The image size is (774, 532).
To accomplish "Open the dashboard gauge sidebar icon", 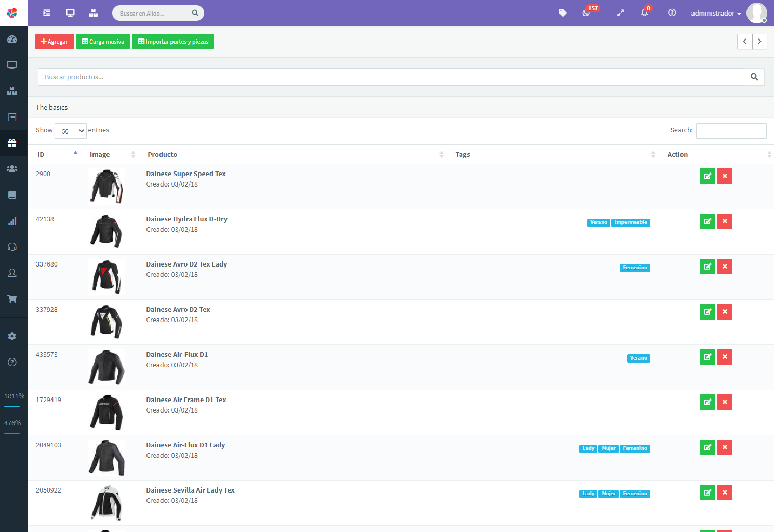I will (12, 39).
